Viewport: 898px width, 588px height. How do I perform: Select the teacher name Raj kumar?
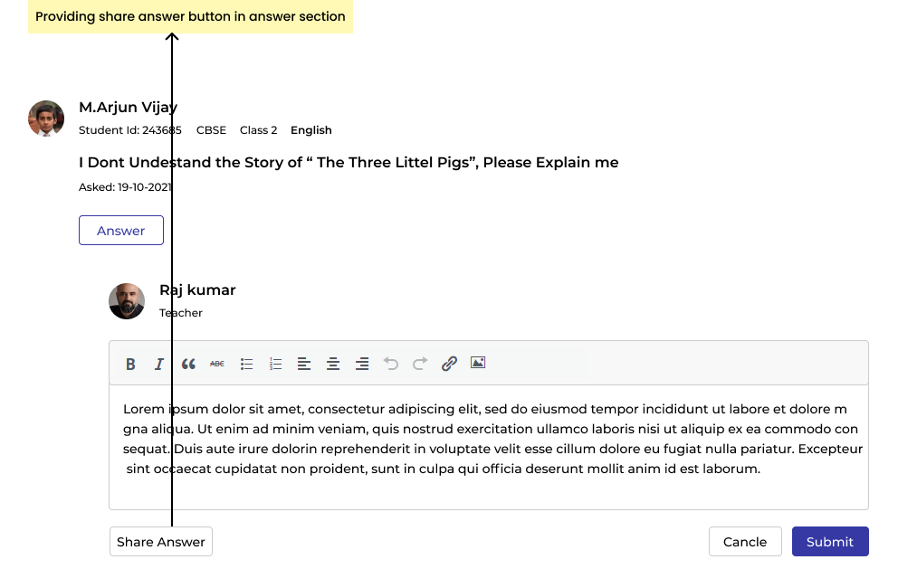(197, 289)
